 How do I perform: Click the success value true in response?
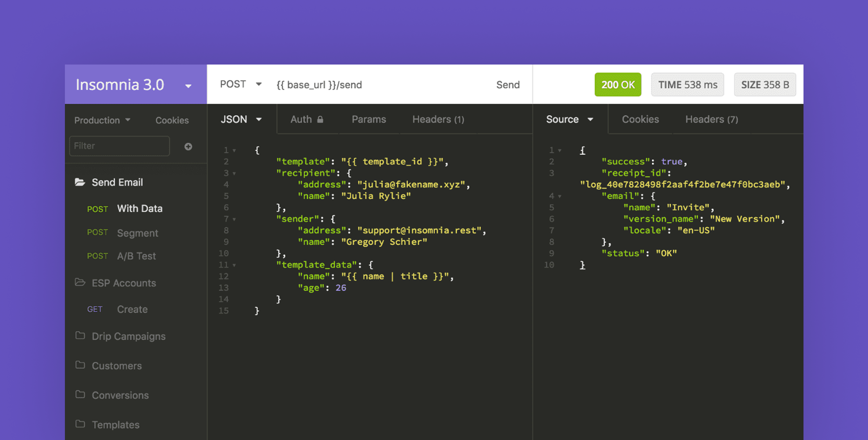pyautogui.click(x=671, y=162)
